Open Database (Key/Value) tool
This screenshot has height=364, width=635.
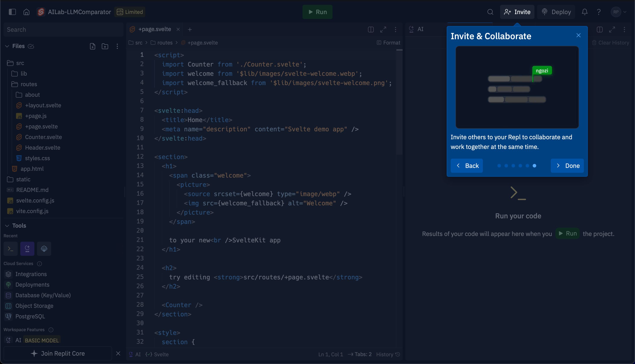click(x=43, y=295)
